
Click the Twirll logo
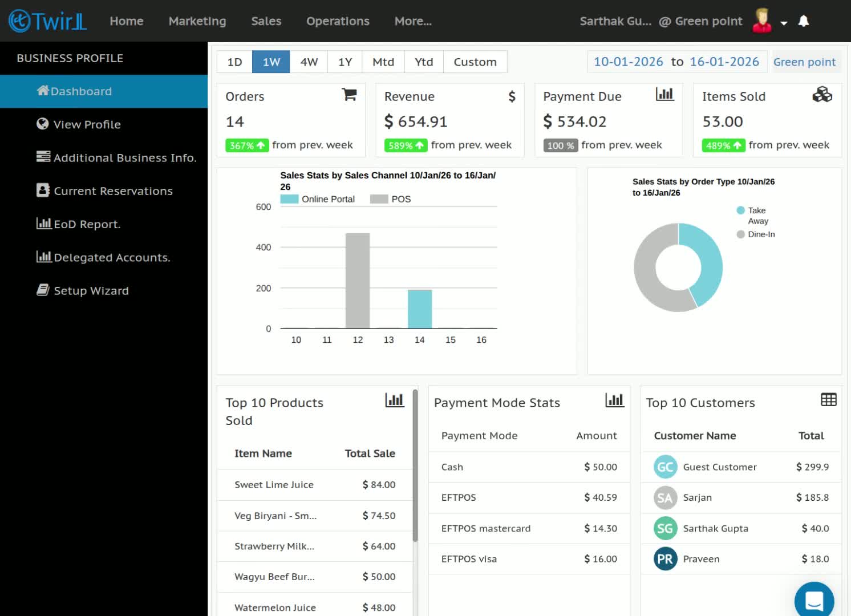[48, 21]
